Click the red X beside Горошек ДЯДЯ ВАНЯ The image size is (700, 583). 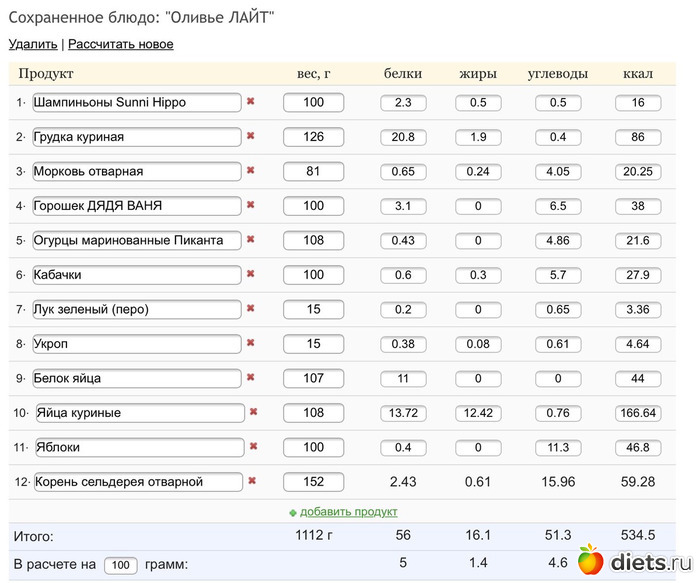[x=251, y=205]
